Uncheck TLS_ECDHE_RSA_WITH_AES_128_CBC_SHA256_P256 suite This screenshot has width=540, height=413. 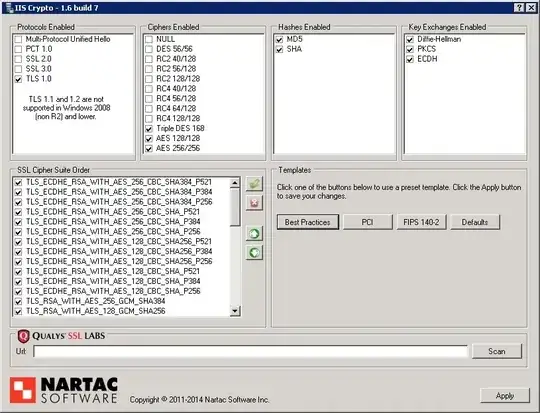click(18, 262)
